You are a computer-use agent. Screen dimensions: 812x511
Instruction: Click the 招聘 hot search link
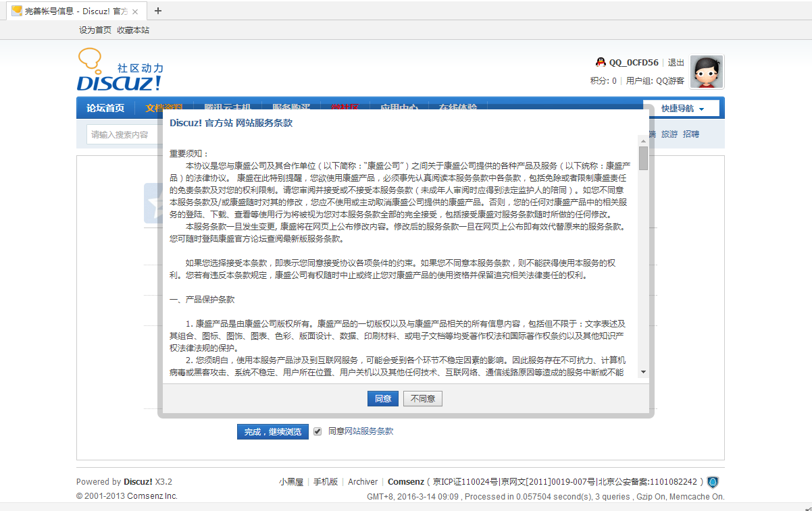point(691,134)
